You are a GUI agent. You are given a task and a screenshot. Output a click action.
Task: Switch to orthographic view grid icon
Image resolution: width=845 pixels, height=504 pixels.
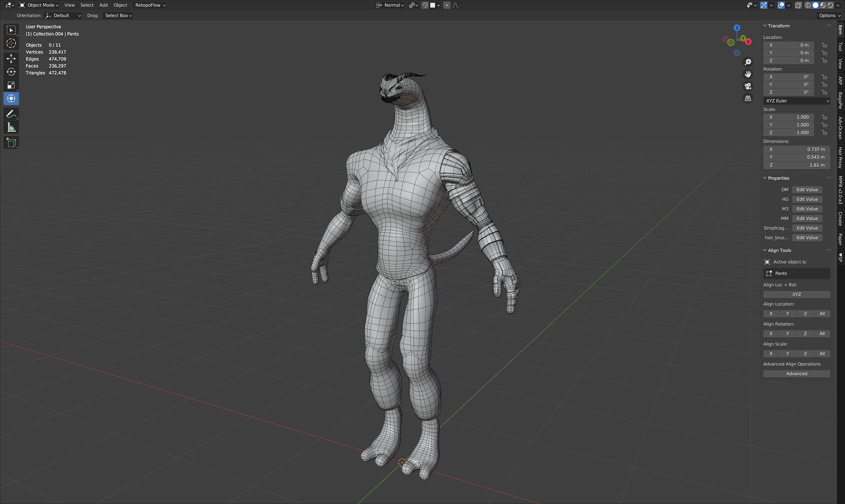(x=748, y=98)
